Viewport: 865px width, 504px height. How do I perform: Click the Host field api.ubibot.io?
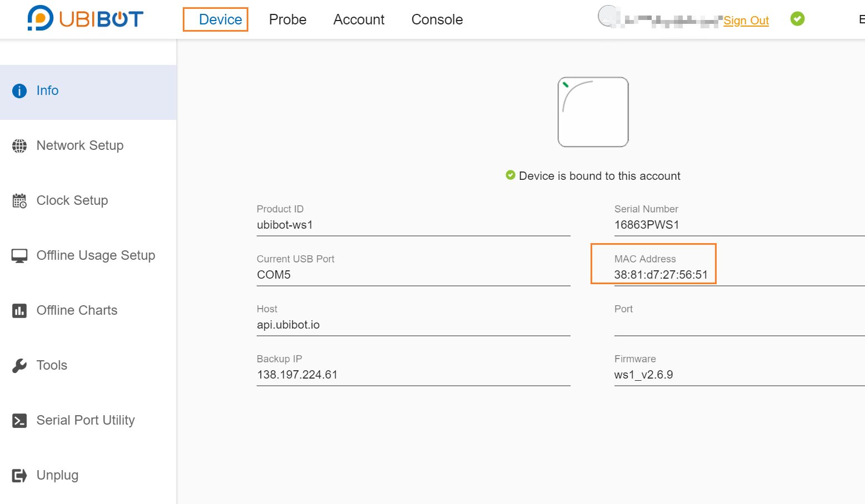point(413,325)
